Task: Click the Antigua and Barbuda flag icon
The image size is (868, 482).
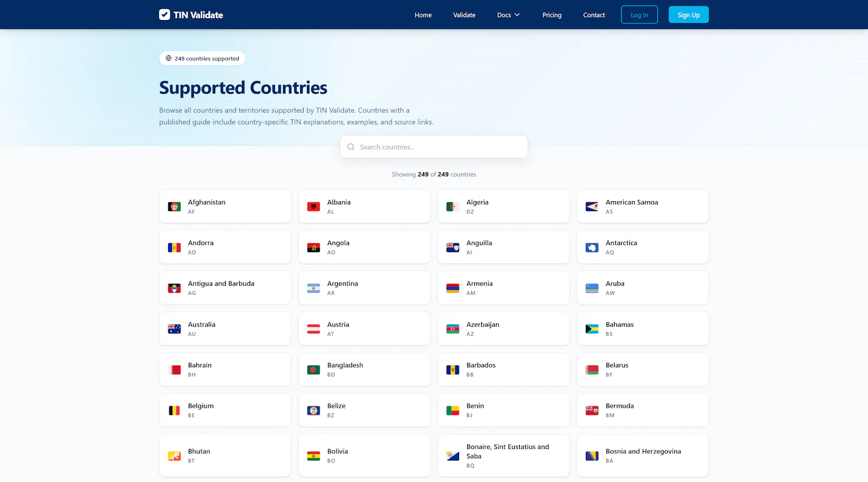Action: coord(174,288)
